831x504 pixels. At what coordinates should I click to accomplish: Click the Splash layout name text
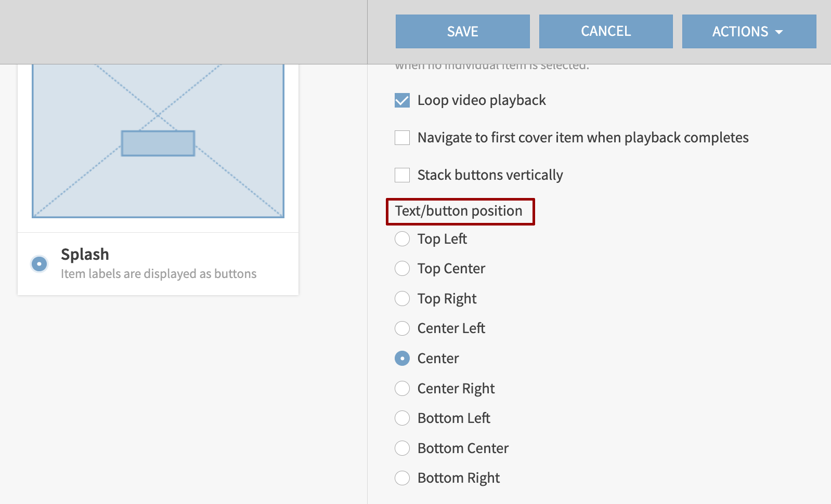[x=85, y=254]
